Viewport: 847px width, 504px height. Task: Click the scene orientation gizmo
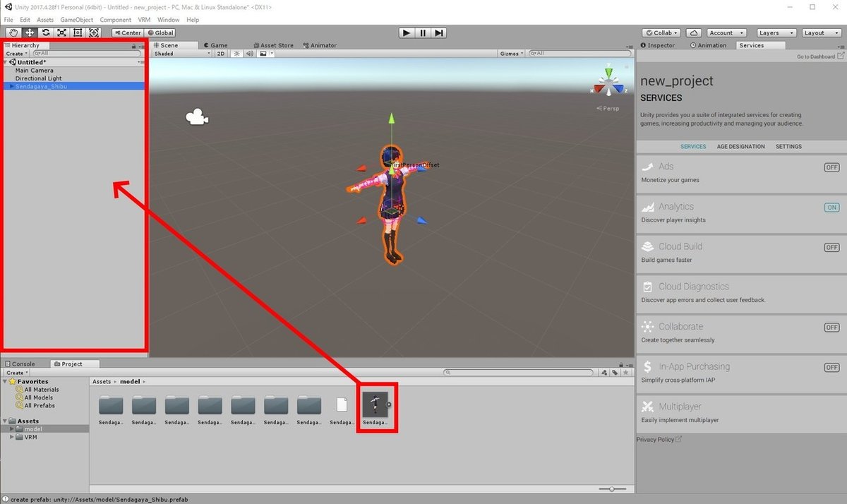click(608, 83)
